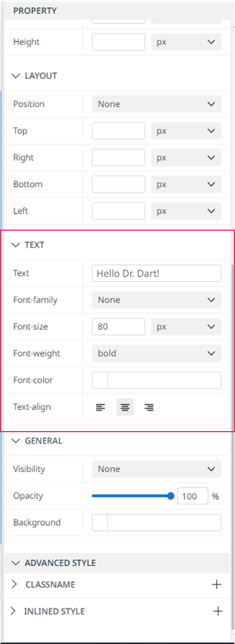
Task: Add a new INLINED STYLE entry
Action: (218, 611)
